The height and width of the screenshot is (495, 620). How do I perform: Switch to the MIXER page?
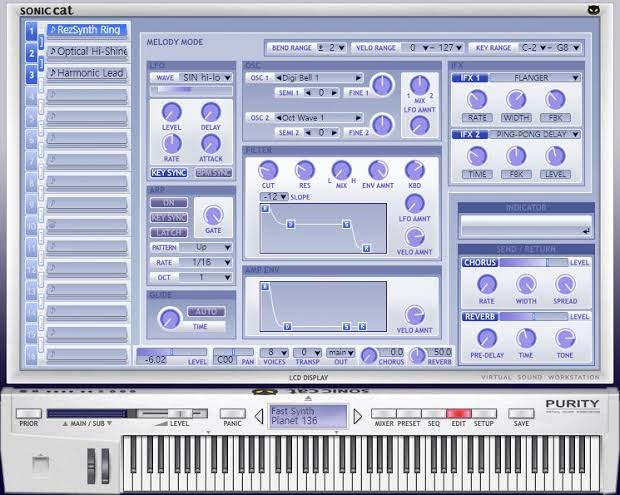point(384,414)
